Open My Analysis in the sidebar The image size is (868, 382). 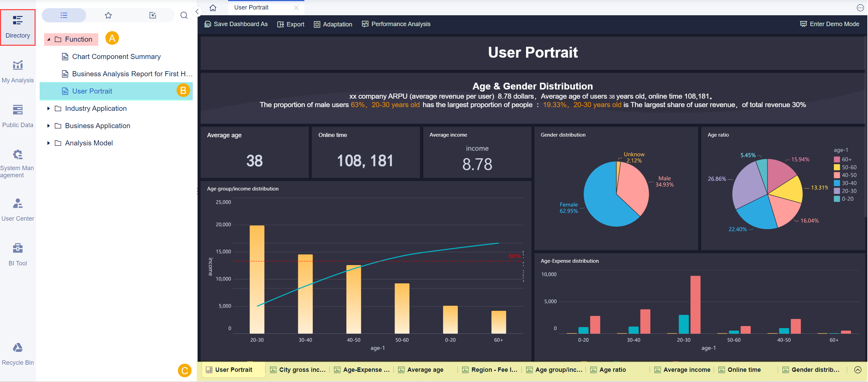(18, 72)
